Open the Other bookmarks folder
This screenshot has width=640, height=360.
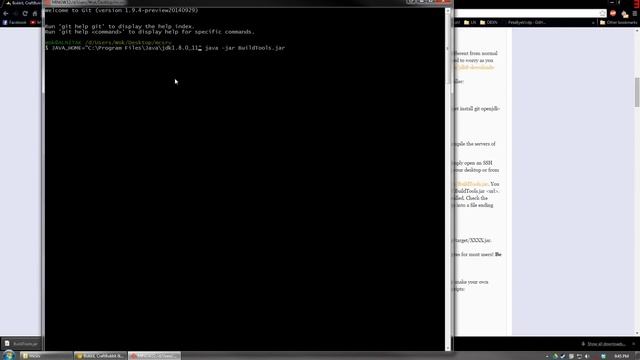618,22
